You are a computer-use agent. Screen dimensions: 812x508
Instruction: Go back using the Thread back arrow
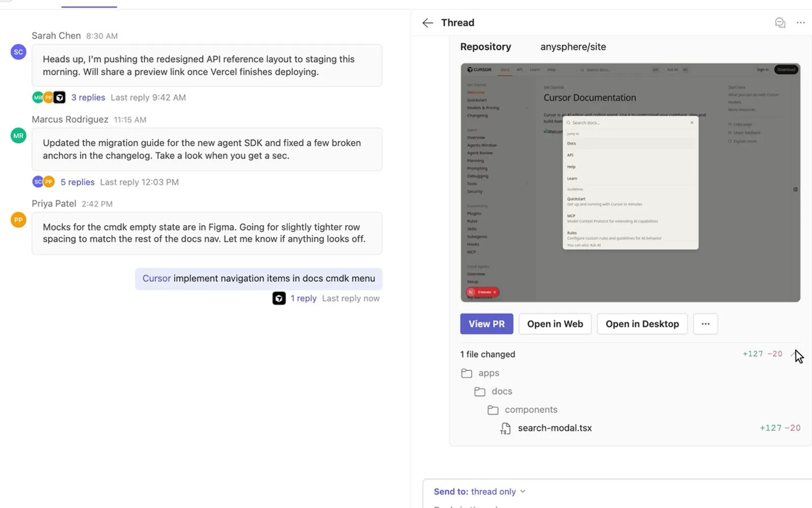427,23
